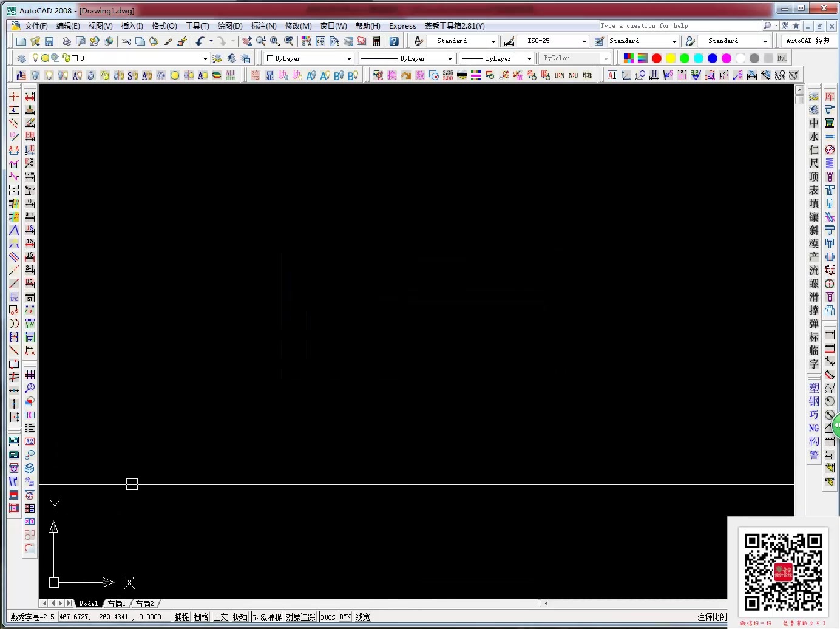Screen dimensions: 840x629
Task: Switch to the 布局2 layout tab
Action: point(144,603)
